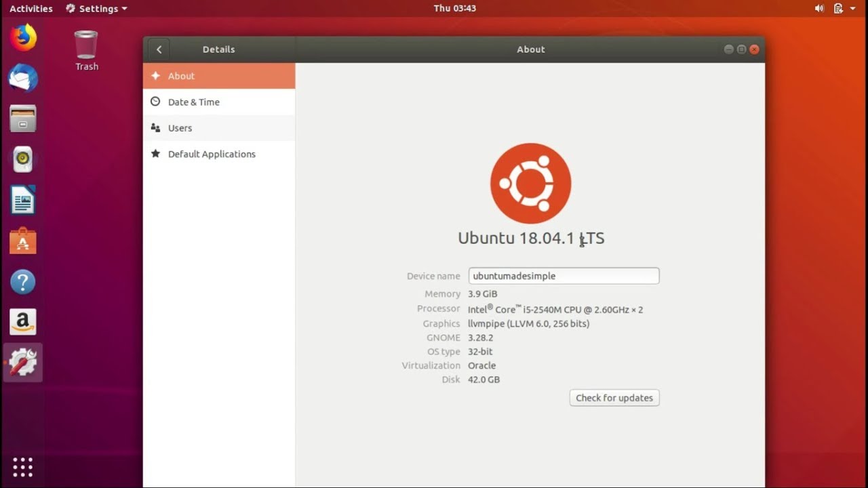Select Users in the sidebar
Viewport: 868px width, 488px height.
click(219, 127)
